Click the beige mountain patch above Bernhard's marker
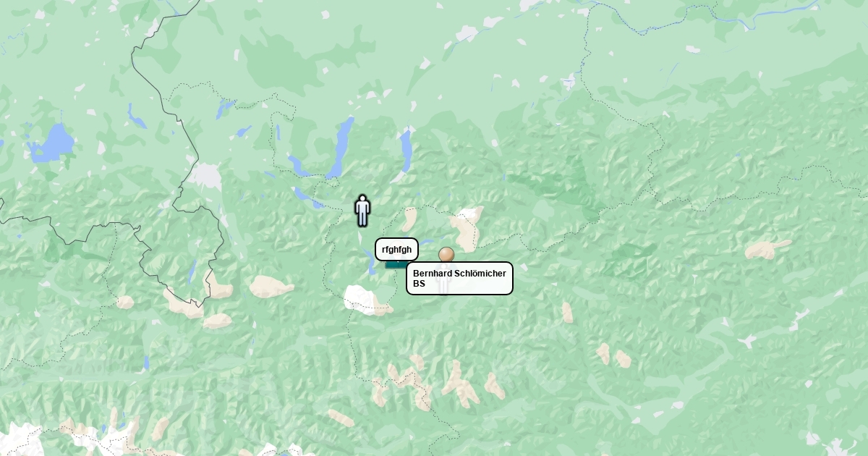The image size is (868, 456). 467,227
